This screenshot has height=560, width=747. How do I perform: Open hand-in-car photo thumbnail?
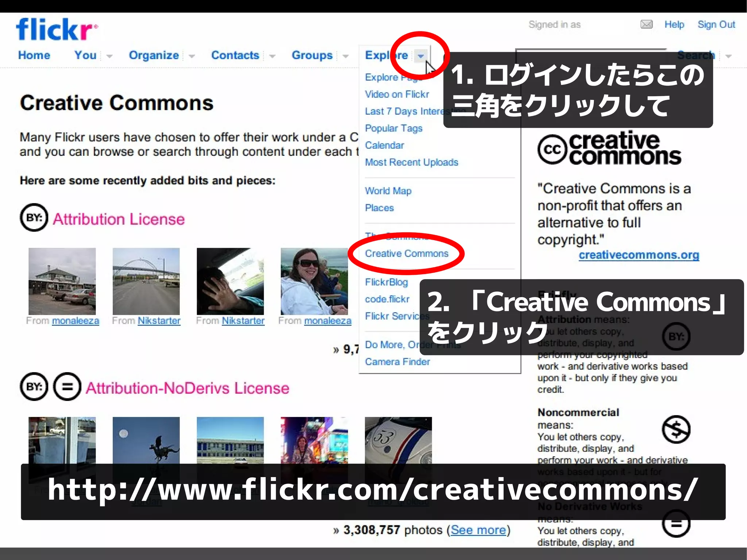tap(230, 281)
